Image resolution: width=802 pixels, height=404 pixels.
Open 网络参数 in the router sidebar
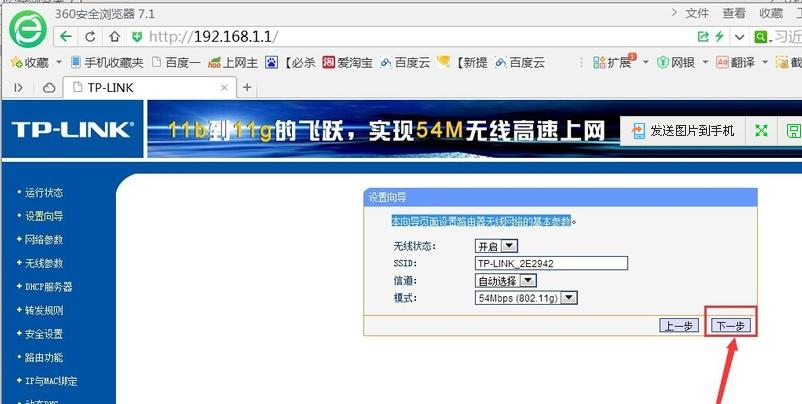pos(44,240)
